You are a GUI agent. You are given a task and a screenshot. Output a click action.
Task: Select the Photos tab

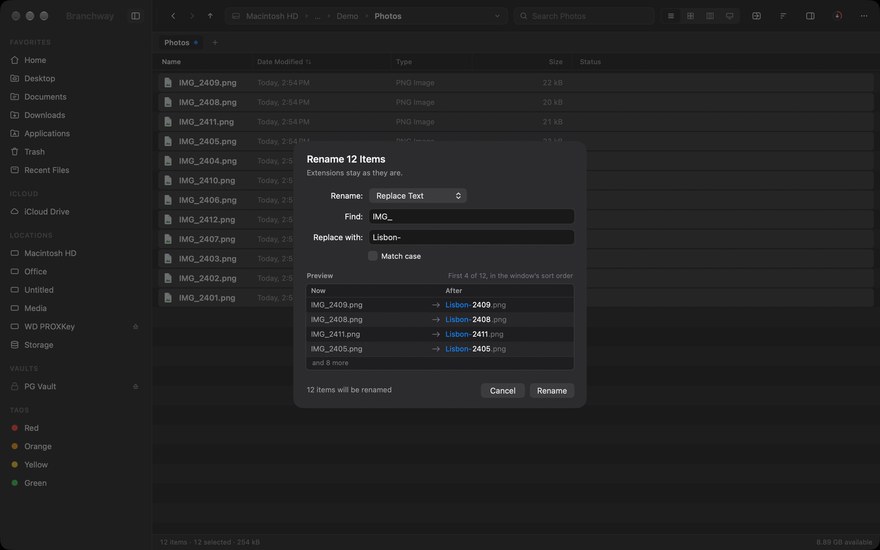pyautogui.click(x=180, y=43)
